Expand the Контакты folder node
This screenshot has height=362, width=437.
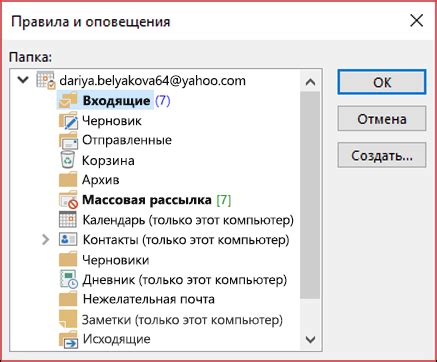click(46, 239)
